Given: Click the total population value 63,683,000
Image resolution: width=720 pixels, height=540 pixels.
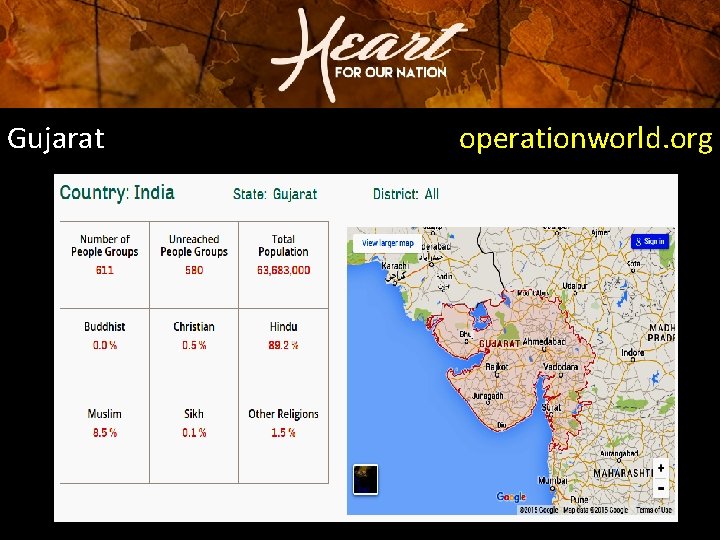Looking at the screenshot, I should click(x=283, y=270).
